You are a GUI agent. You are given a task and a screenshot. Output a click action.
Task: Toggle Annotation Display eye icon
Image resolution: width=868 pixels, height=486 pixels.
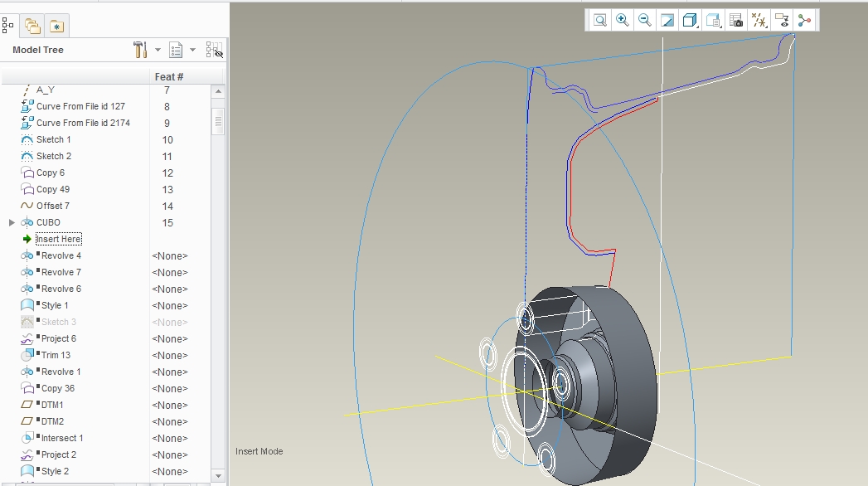coord(782,21)
